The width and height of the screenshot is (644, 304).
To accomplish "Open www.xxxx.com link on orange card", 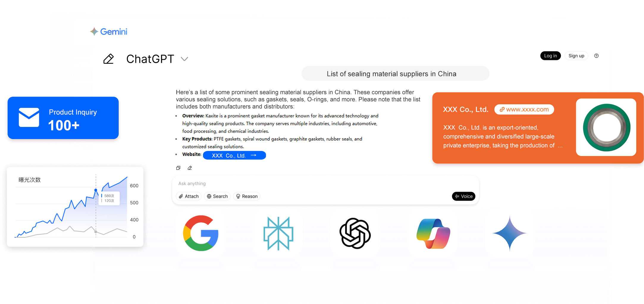I will pyautogui.click(x=524, y=109).
